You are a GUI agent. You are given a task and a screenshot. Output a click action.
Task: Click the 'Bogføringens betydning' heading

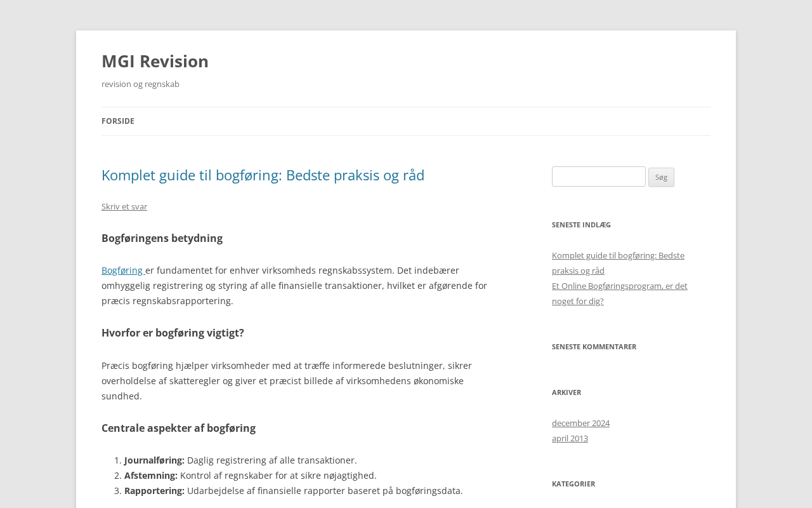[x=162, y=238]
